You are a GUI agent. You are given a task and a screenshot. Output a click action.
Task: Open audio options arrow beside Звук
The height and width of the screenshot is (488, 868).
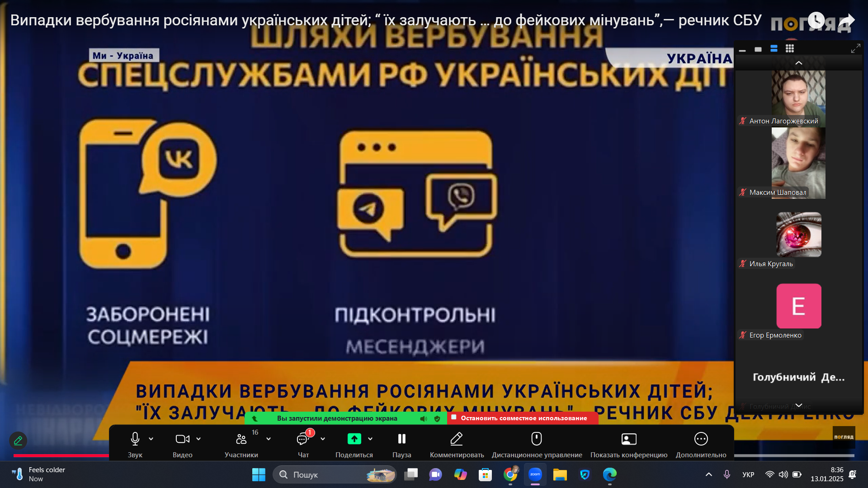click(151, 439)
